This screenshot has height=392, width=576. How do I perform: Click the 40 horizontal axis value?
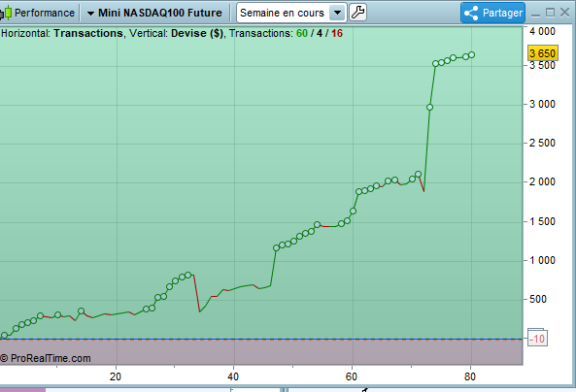(233, 376)
